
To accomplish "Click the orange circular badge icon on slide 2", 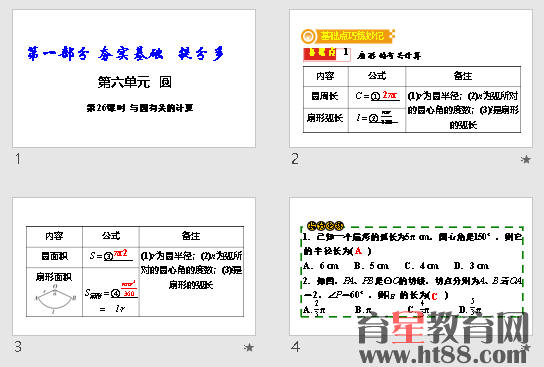I will (x=308, y=36).
